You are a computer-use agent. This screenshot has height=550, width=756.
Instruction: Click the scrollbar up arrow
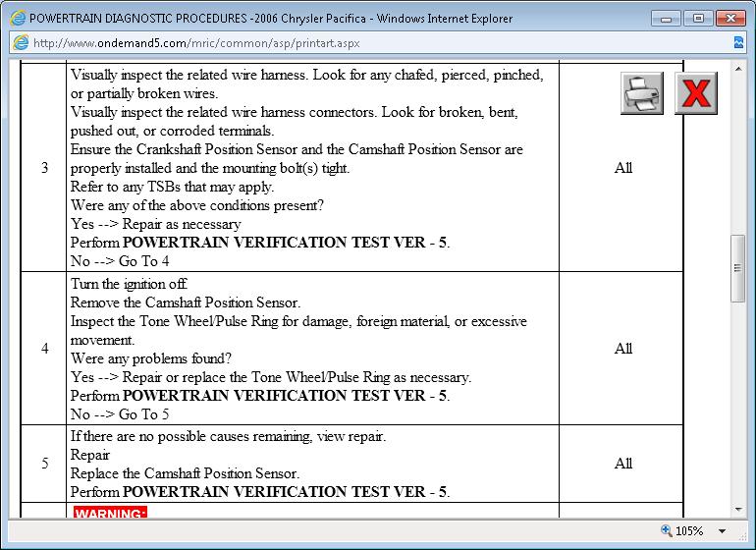(x=738, y=69)
